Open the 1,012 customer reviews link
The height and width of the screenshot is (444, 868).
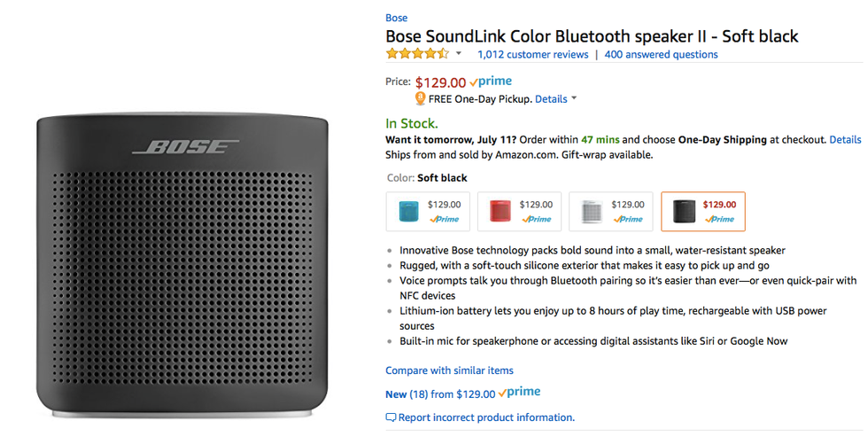[x=532, y=54]
